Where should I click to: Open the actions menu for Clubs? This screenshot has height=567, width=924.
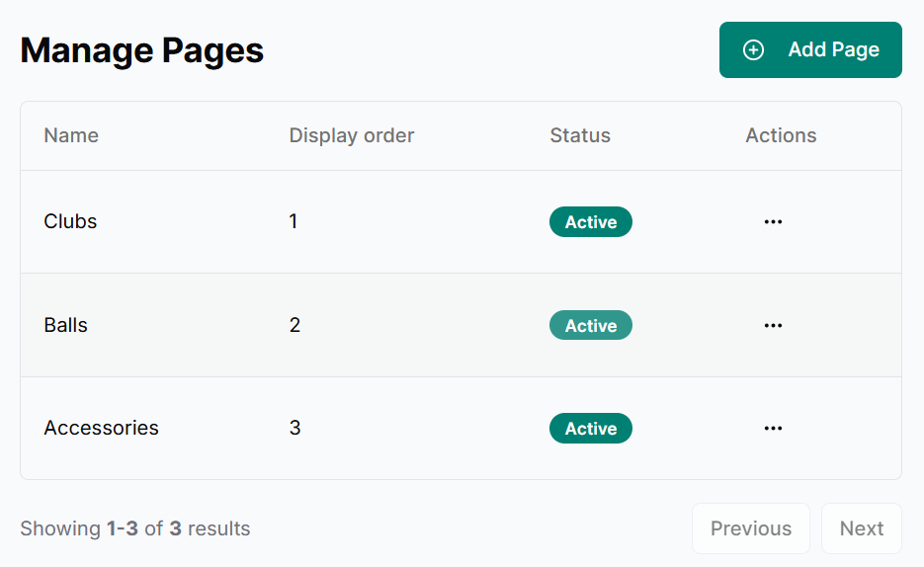[x=773, y=222]
